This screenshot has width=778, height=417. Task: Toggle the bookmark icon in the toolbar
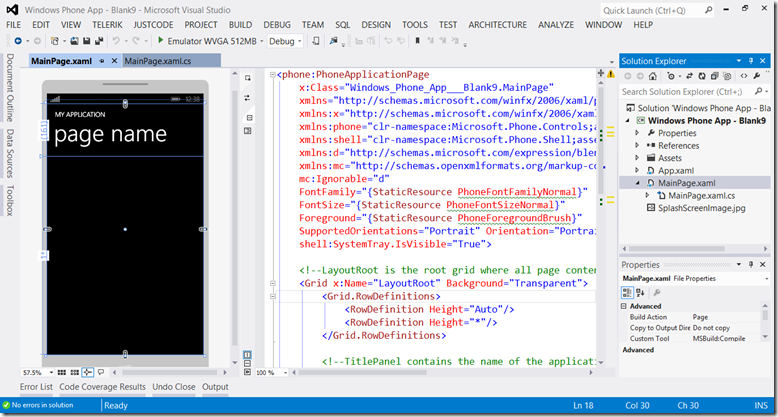(x=418, y=41)
